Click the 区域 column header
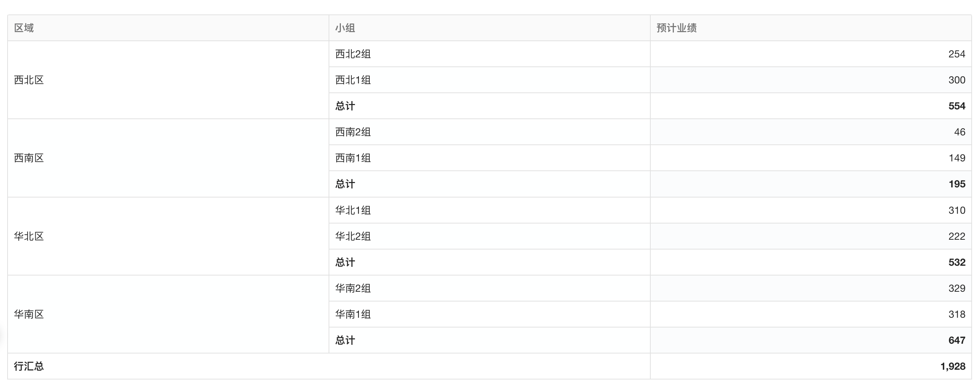This screenshot has width=980, height=382. (24, 28)
